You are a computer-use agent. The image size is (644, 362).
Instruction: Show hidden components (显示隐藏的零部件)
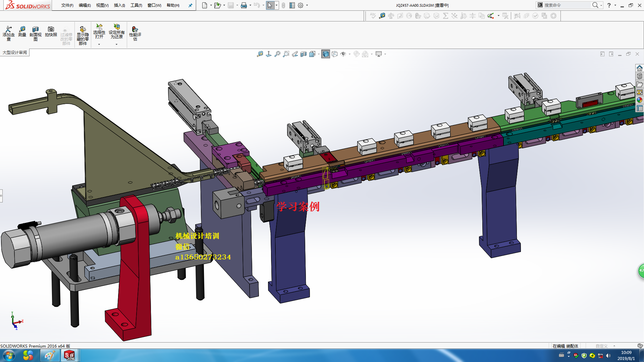(x=83, y=36)
